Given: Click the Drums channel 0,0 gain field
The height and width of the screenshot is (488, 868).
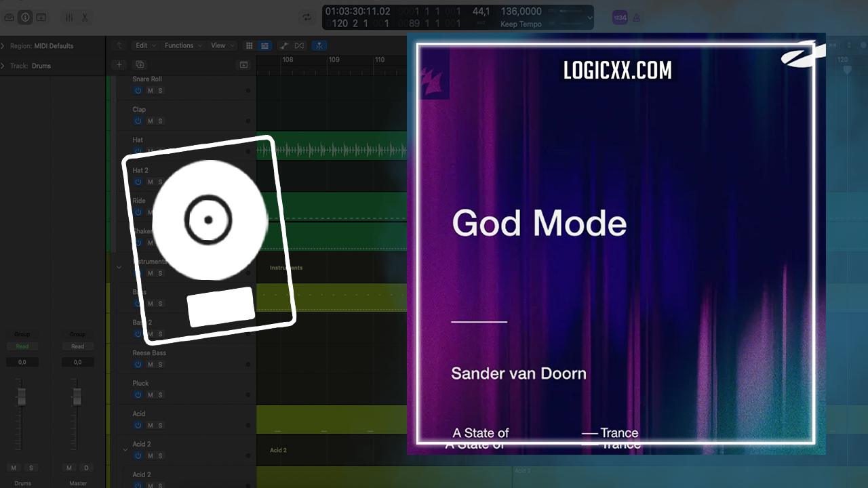Looking at the screenshot, I should (22, 363).
